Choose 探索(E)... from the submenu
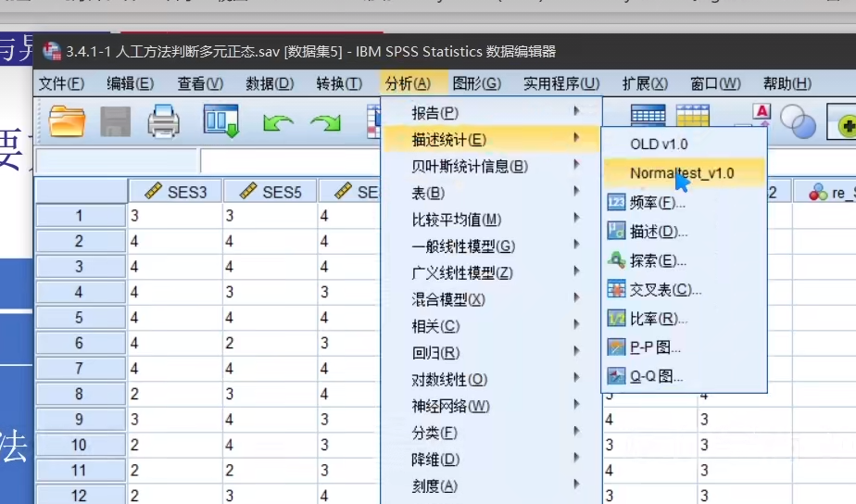This screenshot has width=856, height=504. pos(684,260)
